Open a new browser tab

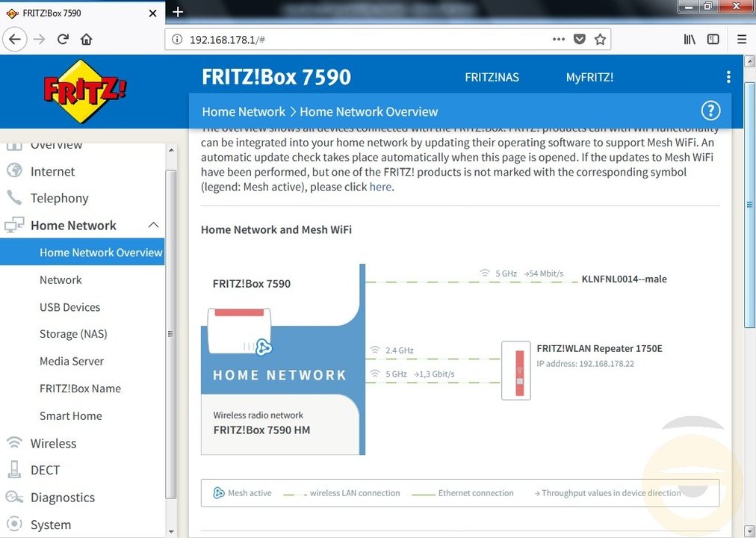tap(178, 12)
